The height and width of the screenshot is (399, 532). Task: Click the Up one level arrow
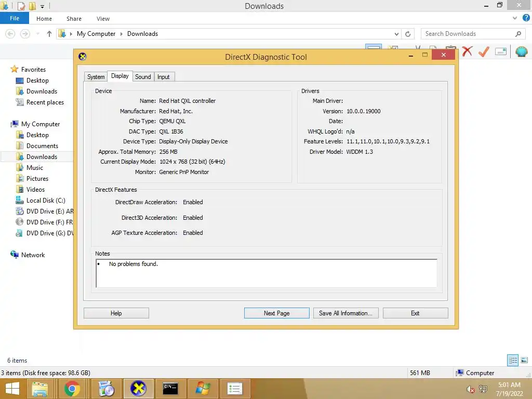click(49, 34)
